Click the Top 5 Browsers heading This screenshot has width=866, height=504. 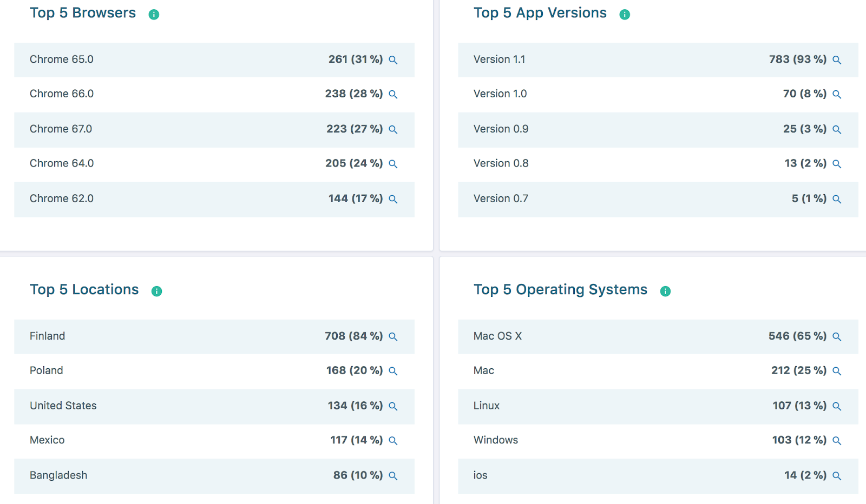(83, 13)
